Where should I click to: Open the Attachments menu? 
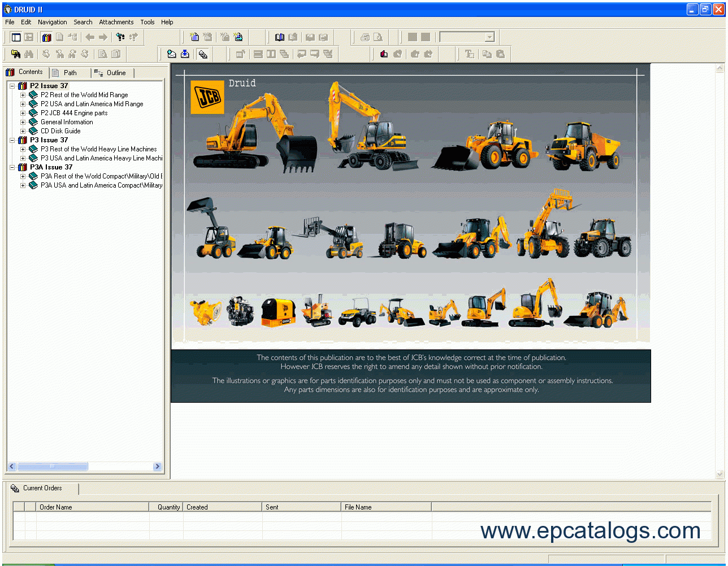(116, 22)
